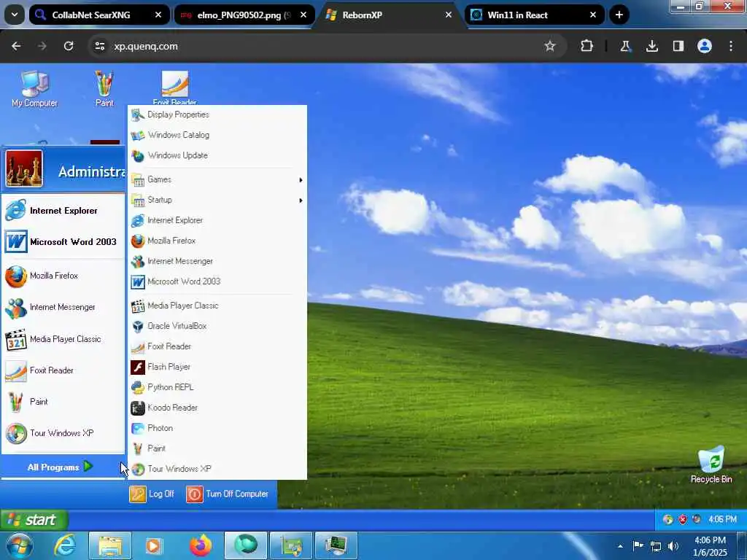Click Turn Off Computer button

(228, 494)
